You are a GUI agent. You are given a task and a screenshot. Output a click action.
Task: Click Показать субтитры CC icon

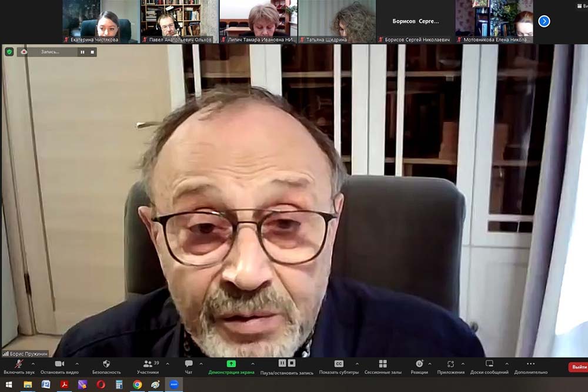click(x=339, y=364)
